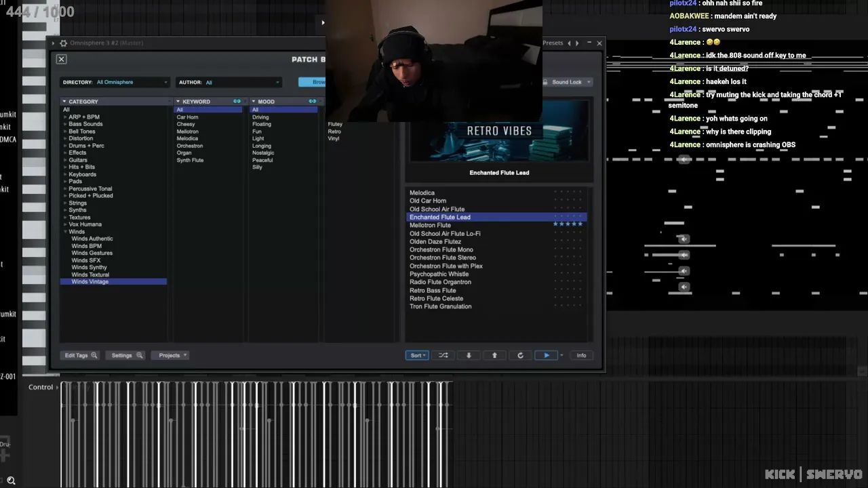
Task: Select Winds Authentic subcategory
Action: [92, 239]
